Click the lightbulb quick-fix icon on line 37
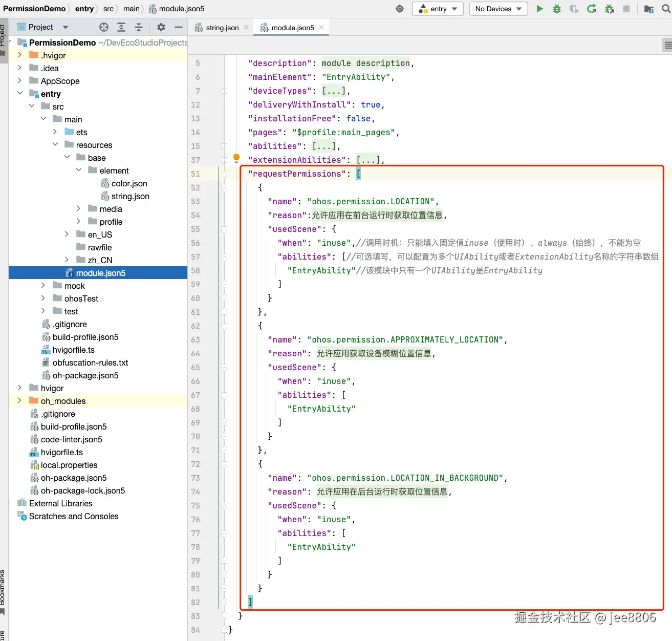 (x=236, y=158)
